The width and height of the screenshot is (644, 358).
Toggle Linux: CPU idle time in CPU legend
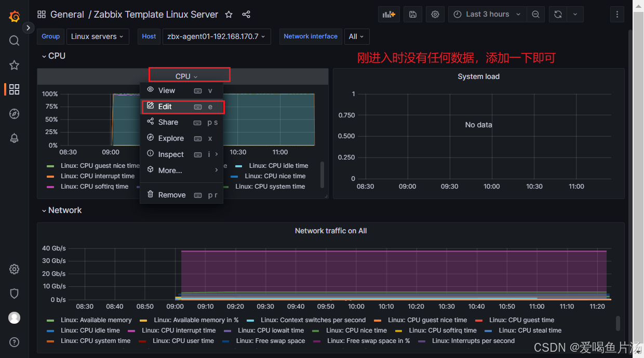click(278, 166)
